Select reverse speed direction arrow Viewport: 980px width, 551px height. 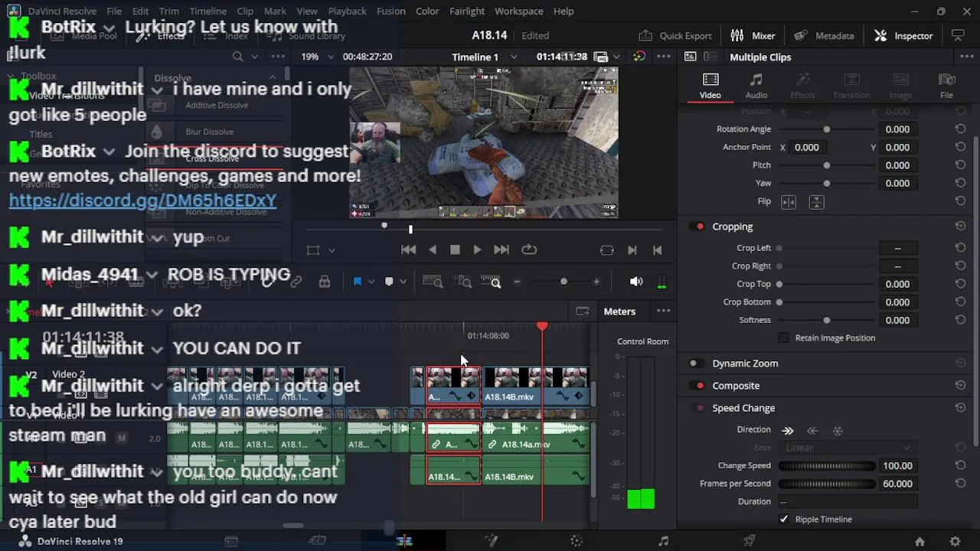[813, 431]
